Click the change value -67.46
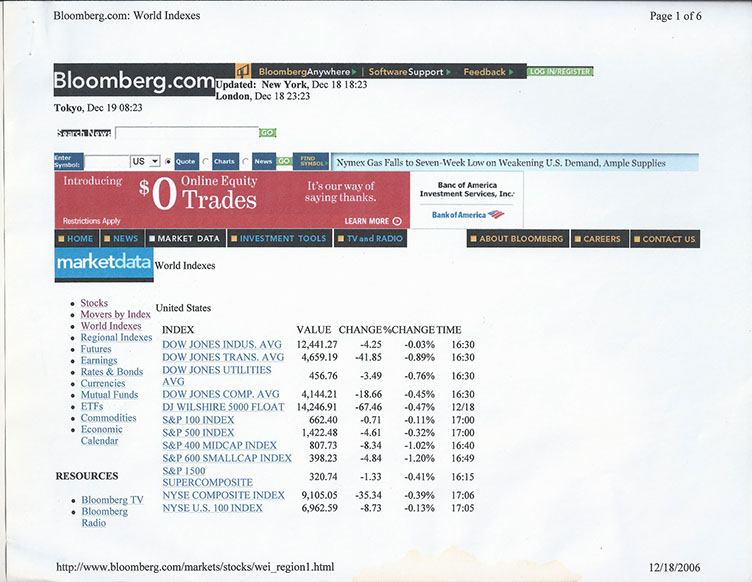Screen dimensions: 752x582 tap(368, 407)
